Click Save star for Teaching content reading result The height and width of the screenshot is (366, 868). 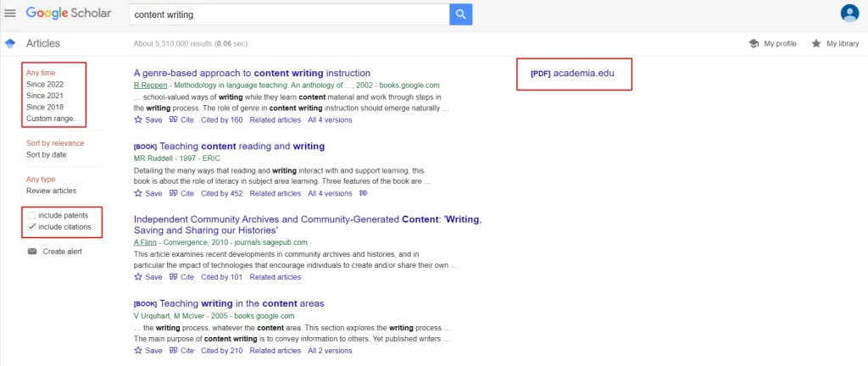coord(138,193)
